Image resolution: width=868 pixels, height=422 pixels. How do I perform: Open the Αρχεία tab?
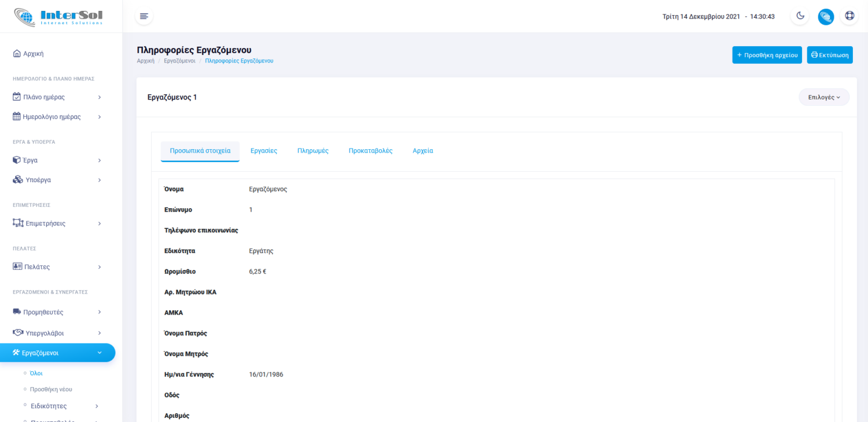click(422, 151)
